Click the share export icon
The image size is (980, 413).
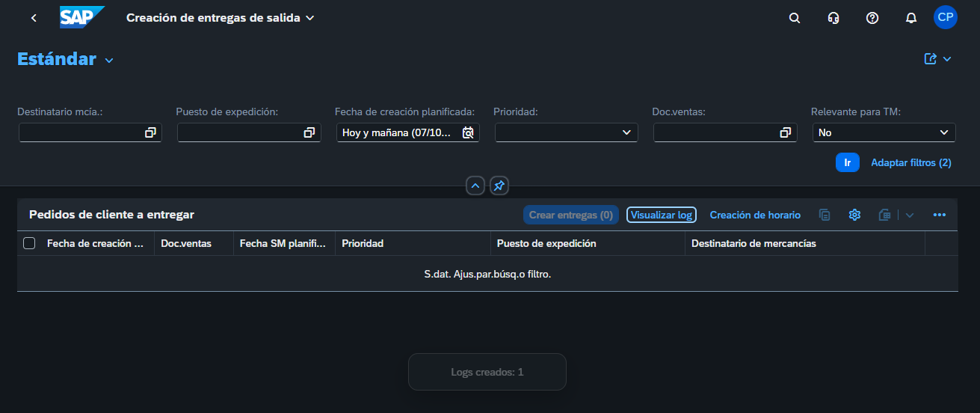[x=931, y=59]
